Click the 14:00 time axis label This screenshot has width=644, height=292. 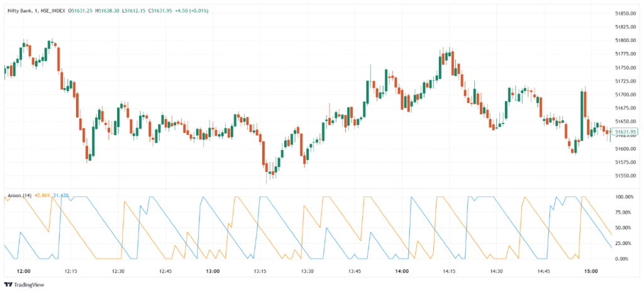(x=402, y=271)
